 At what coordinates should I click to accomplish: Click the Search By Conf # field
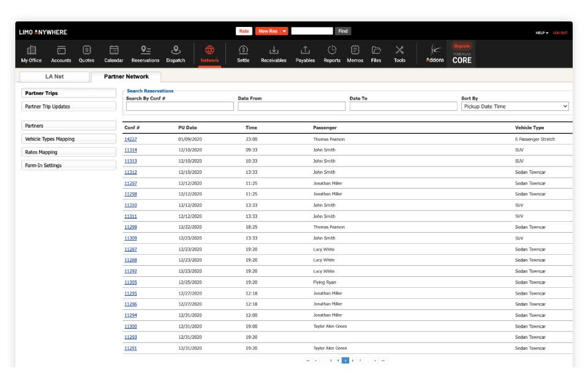[x=179, y=107]
